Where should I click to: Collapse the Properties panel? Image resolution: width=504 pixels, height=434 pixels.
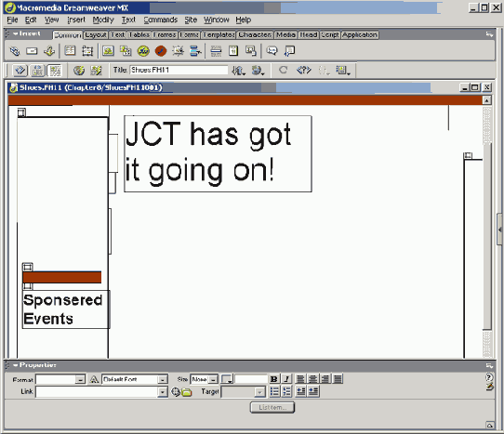16,365
